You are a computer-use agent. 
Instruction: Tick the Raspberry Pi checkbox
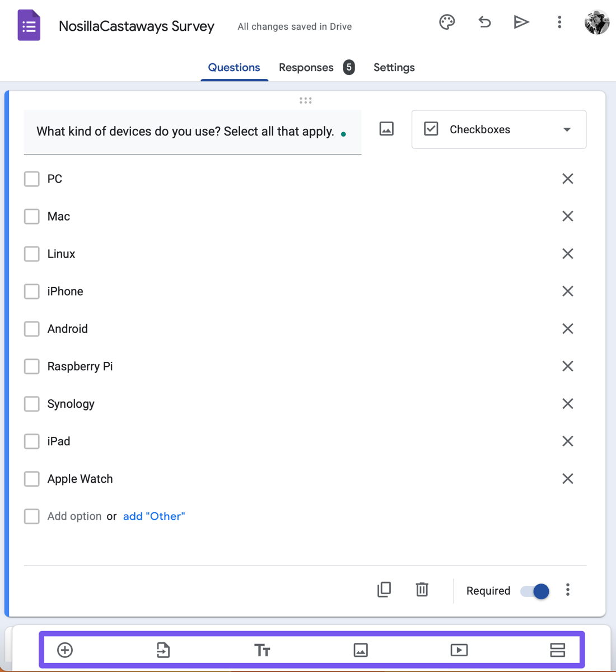[32, 366]
